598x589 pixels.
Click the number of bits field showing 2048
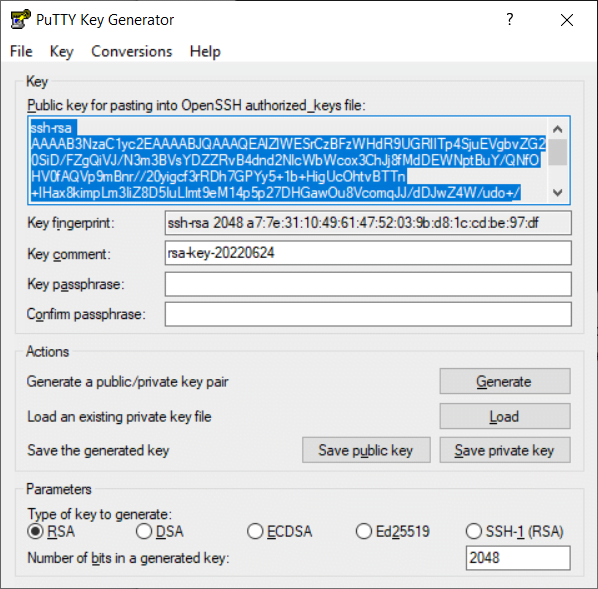point(518,558)
